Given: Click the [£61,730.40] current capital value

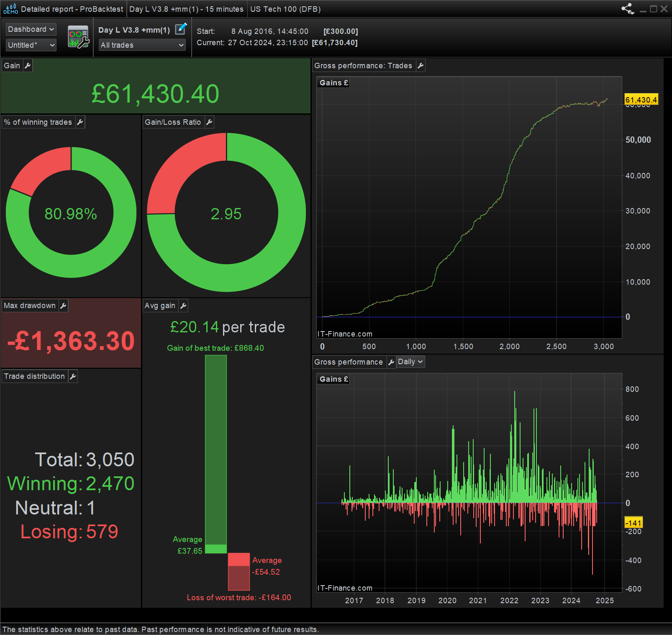Looking at the screenshot, I should (x=335, y=43).
